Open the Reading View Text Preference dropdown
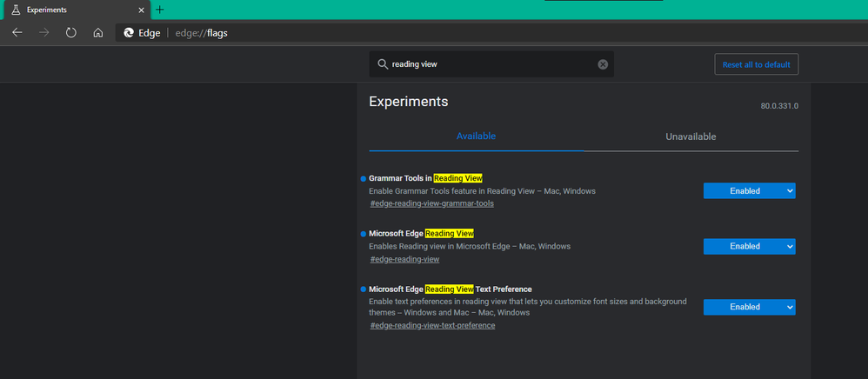The image size is (868, 379). click(x=749, y=307)
